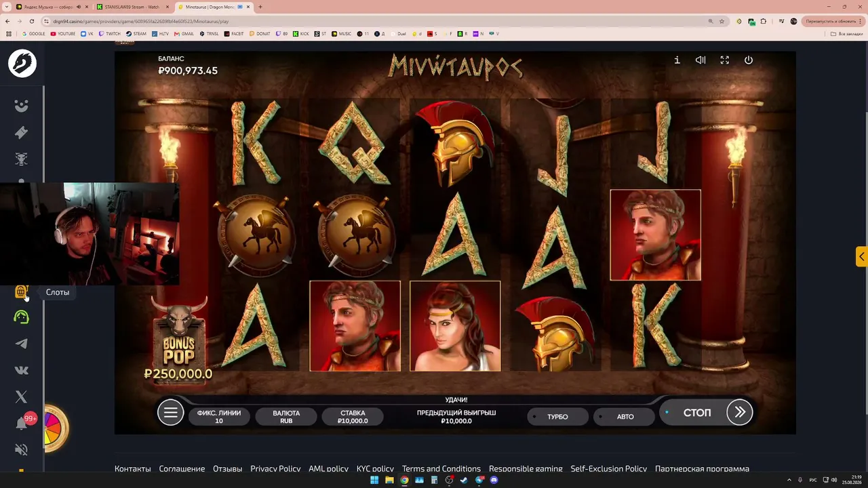
Task: Open the browser extensions puzzle icon
Action: 765,21
